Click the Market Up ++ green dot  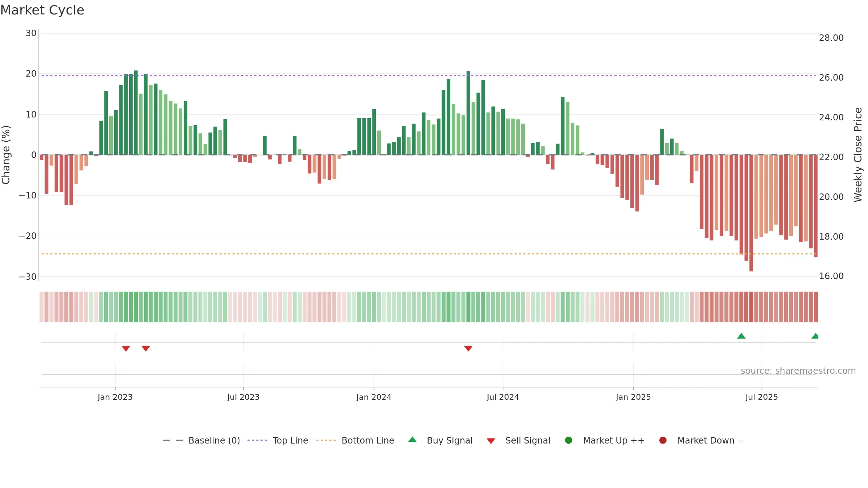pyautogui.click(x=569, y=440)
